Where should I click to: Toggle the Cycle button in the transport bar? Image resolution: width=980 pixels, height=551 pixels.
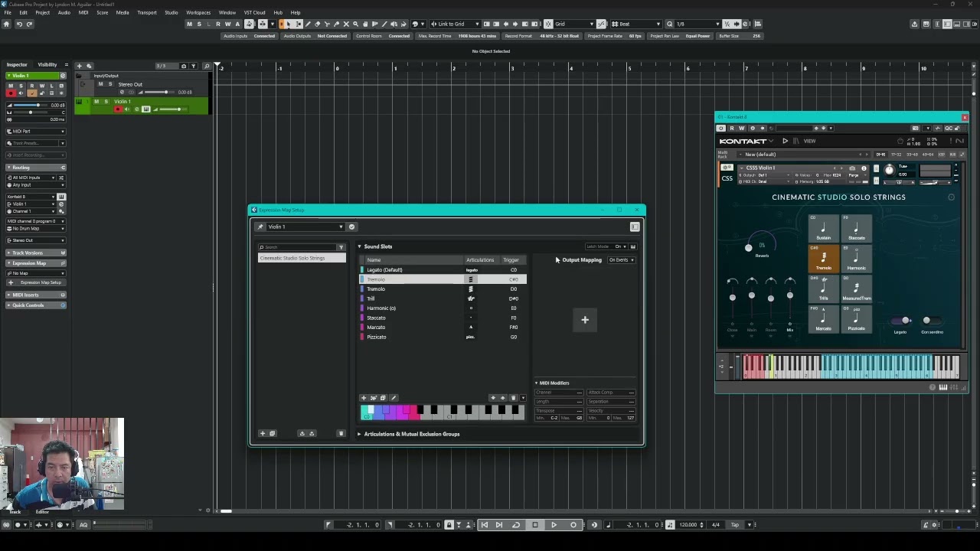[x=516, y=525]
